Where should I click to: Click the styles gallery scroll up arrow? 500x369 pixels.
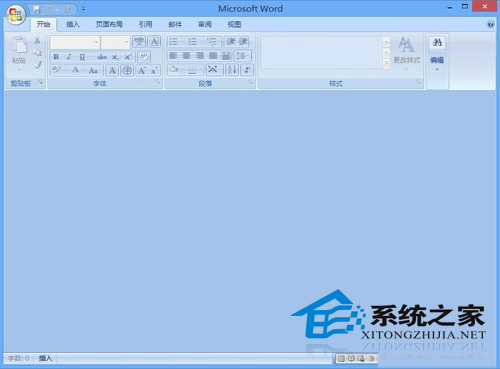(386, 42)
